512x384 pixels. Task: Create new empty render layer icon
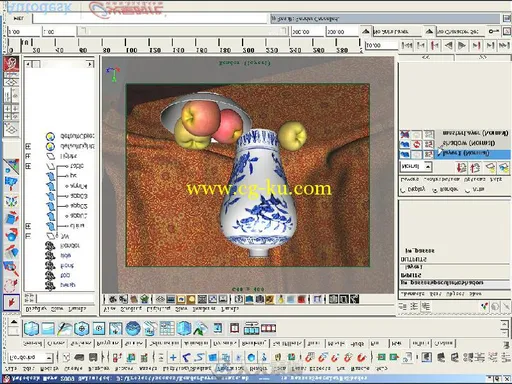[490, 167]
